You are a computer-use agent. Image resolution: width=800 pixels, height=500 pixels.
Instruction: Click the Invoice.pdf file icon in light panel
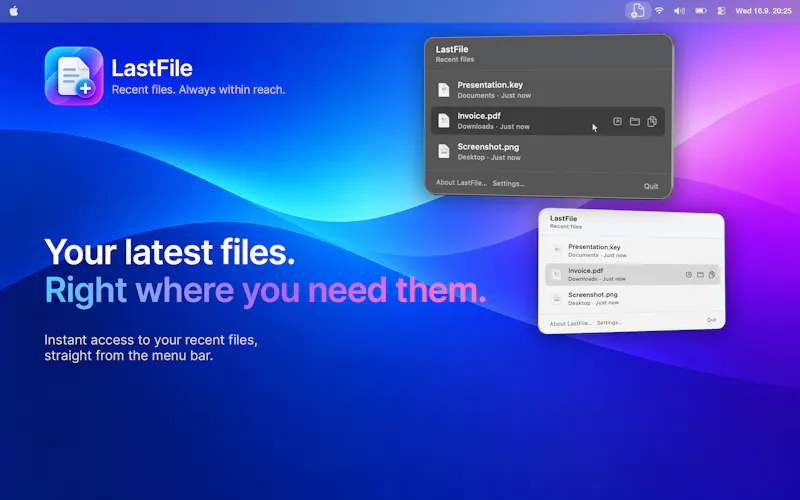tap(557, 274)
